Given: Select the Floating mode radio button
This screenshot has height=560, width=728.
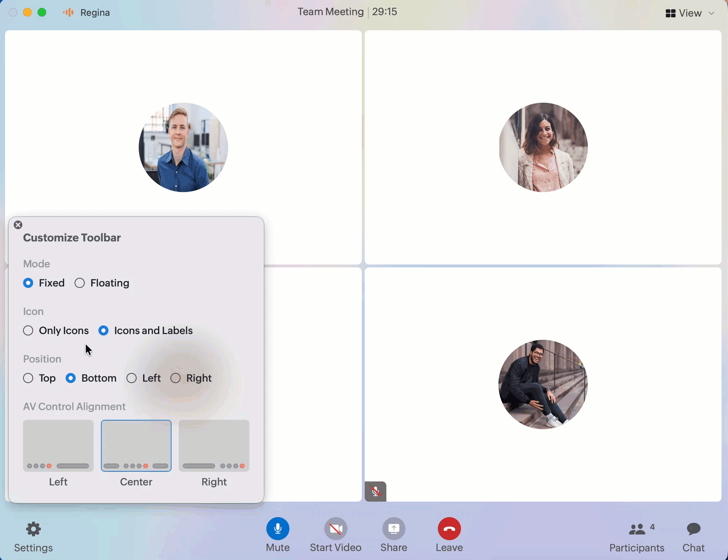Looking at the screenshot, I should pos(80,283).
